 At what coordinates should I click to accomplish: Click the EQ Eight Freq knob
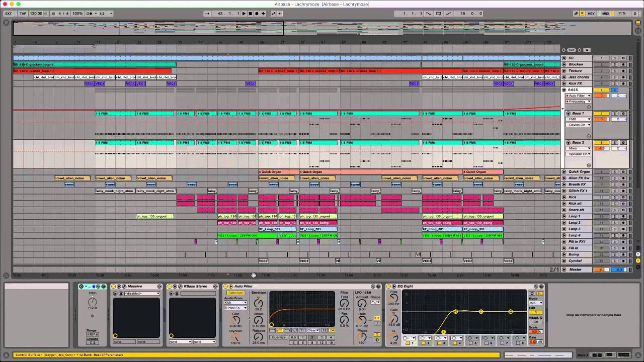tap(394, 298)
